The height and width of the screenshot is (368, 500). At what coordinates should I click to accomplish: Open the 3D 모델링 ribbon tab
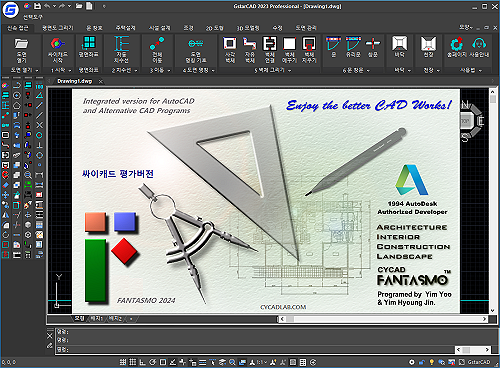tap(248, 28)
